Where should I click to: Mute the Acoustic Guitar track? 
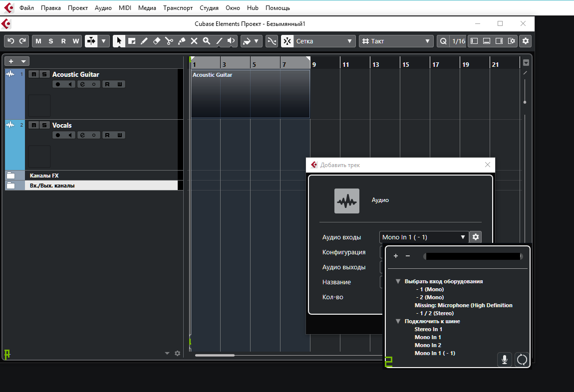[x=33, y=74]
